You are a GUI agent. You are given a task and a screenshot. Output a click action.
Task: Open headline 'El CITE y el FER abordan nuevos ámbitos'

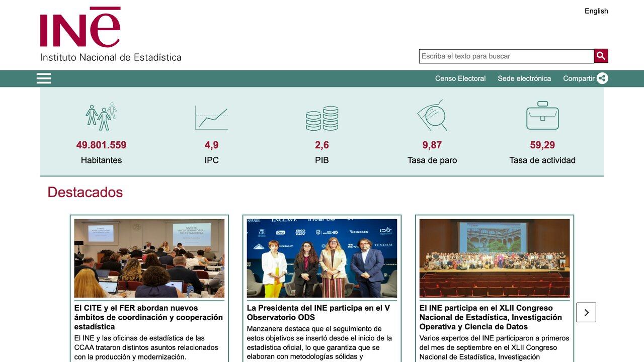pos(148,317)
